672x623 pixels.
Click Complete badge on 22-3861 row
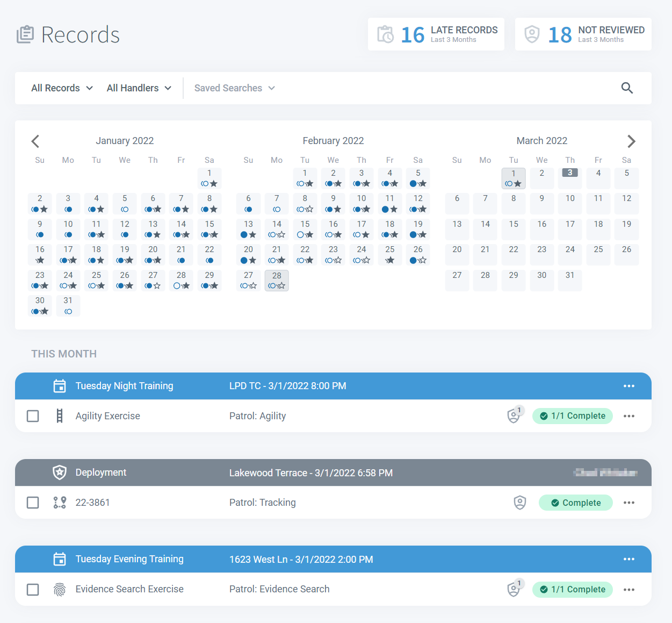tap(576, 503)
